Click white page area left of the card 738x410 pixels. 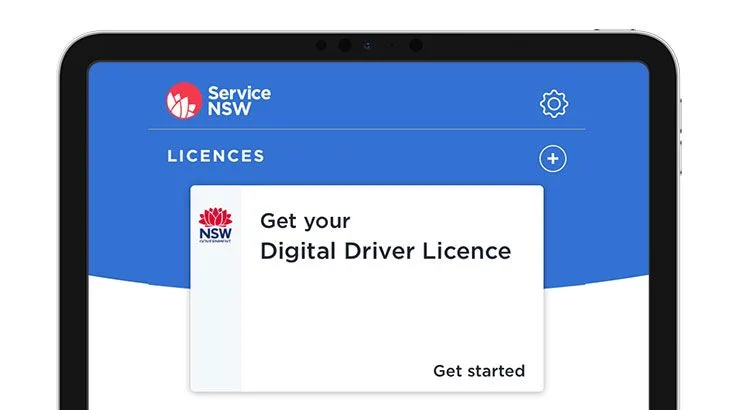tap(139, 348)
